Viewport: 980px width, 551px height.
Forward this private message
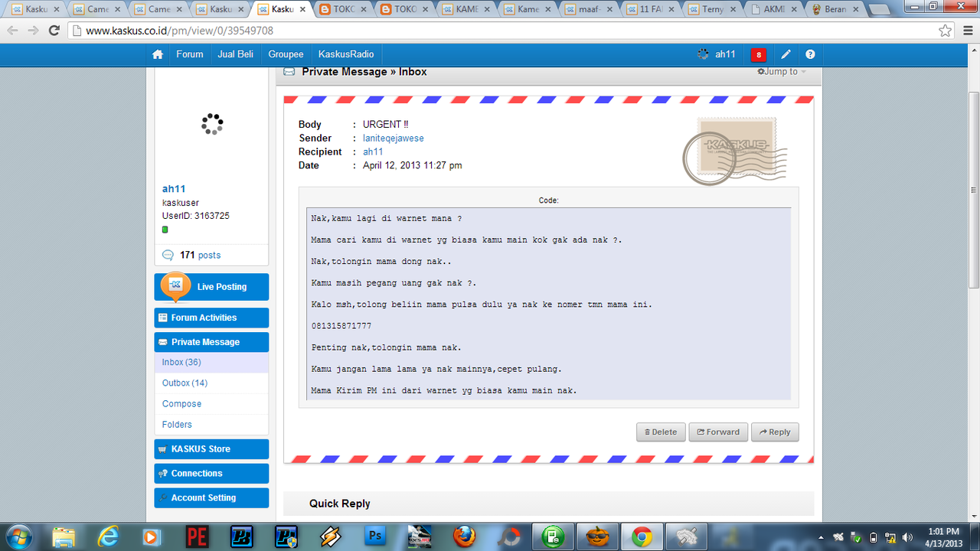718,432
